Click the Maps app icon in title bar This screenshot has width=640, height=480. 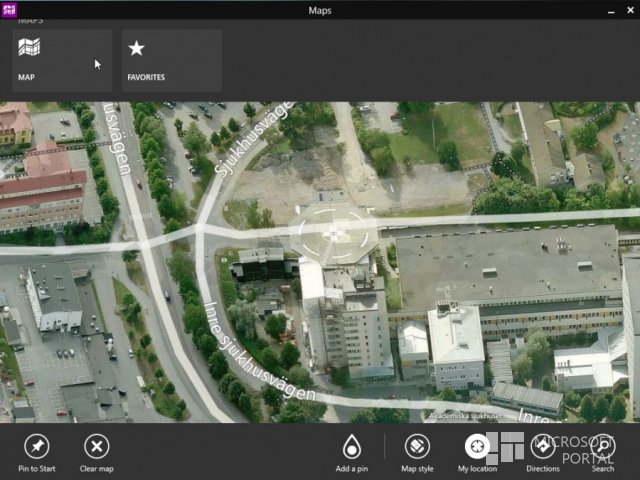pos(9,9)
